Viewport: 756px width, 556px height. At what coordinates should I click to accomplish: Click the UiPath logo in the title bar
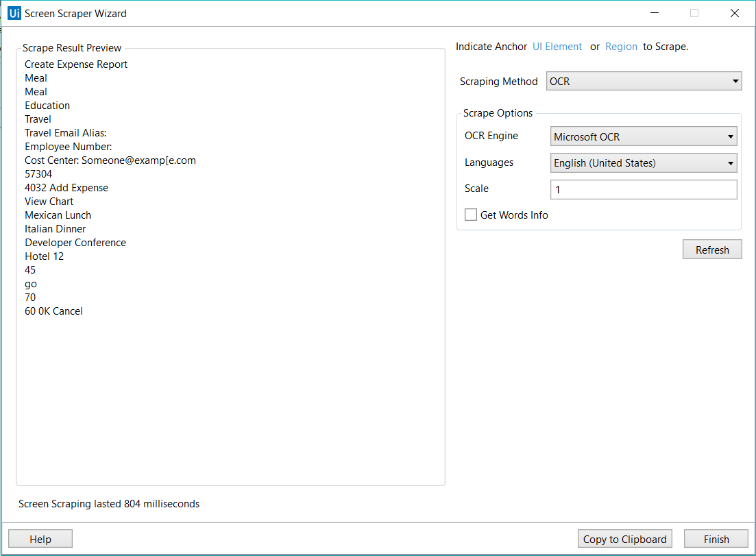(x=14, y=13)
